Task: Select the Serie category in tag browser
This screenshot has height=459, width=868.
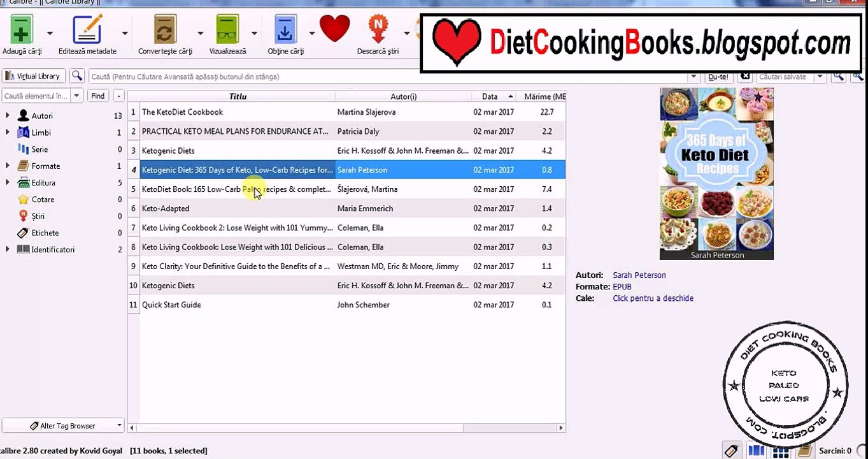Action: coord(39,149)
